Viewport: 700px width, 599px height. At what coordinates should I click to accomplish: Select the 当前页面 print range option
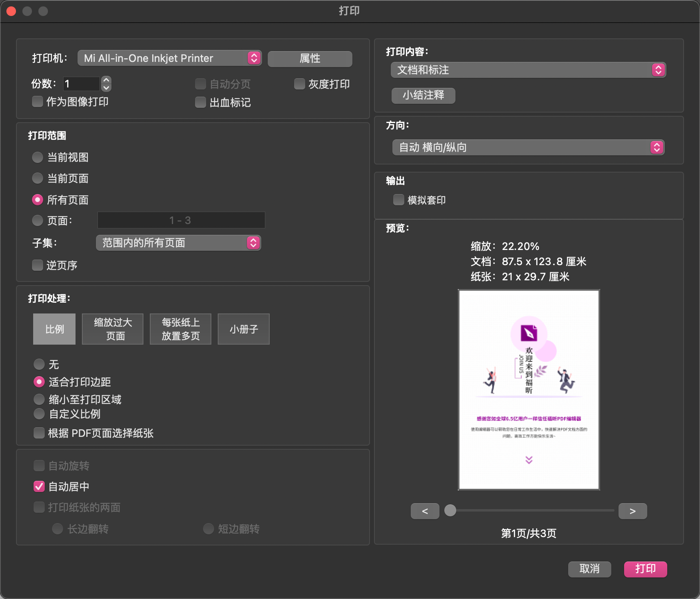[x=37, y=179]
